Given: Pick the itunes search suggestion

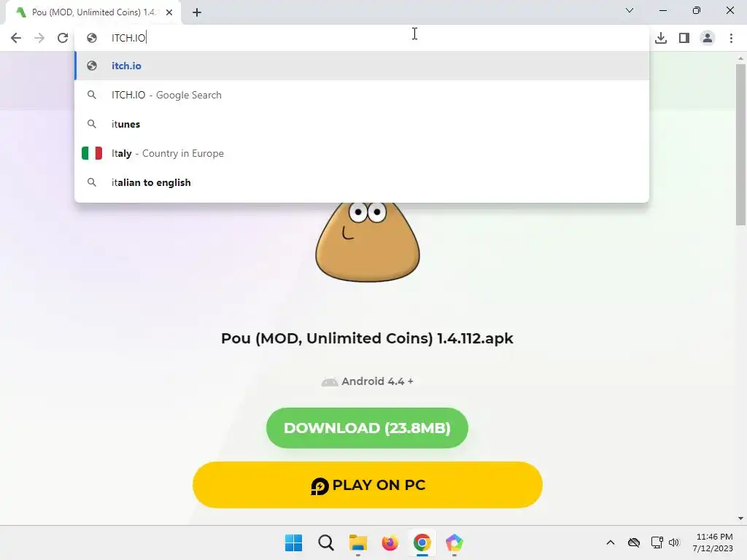Looking at the screenshot, I should coord(362,124).
